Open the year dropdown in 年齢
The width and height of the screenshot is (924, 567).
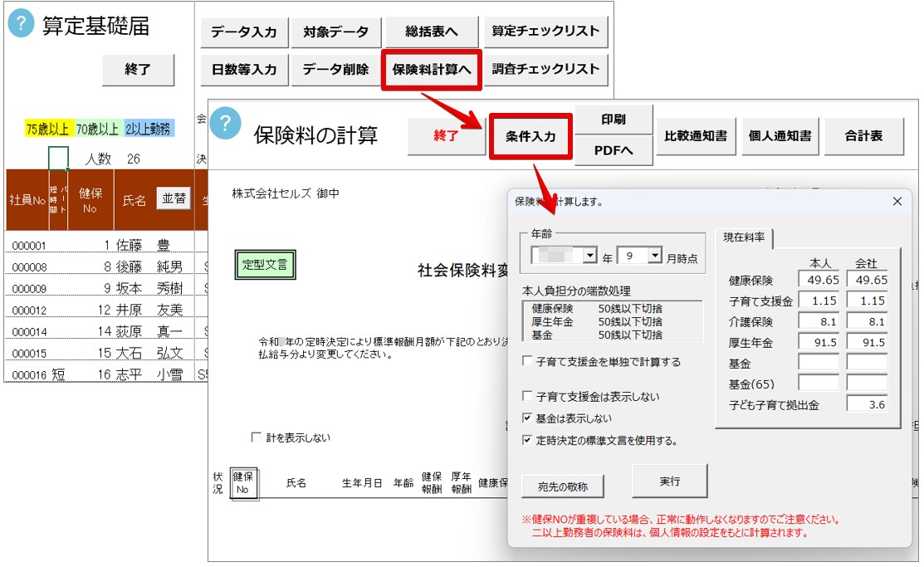[x=590, y=255]
